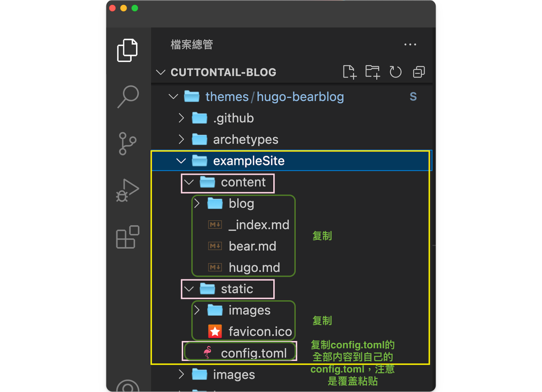Open the bear.md file
This screenshot has width=542, height=392.
[x=252, y=246]
